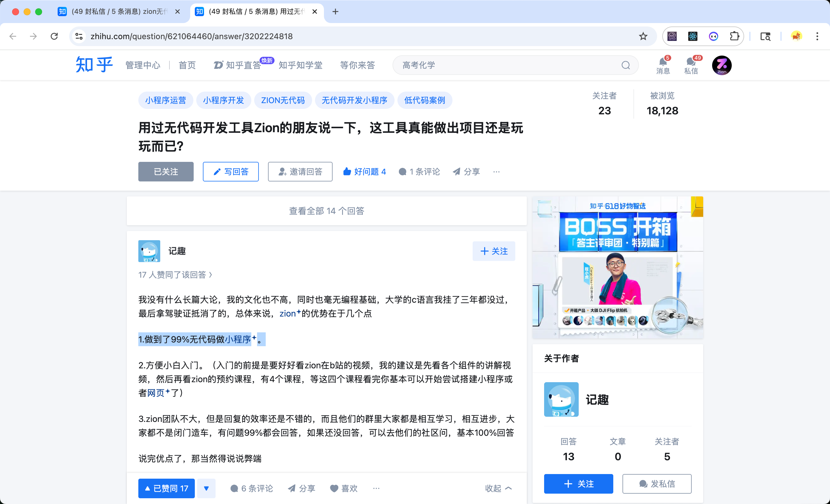Click the 记趣 author name in answer
Image resolution: width=830 pixels, height=504 pixels.
tap(177, 251)
